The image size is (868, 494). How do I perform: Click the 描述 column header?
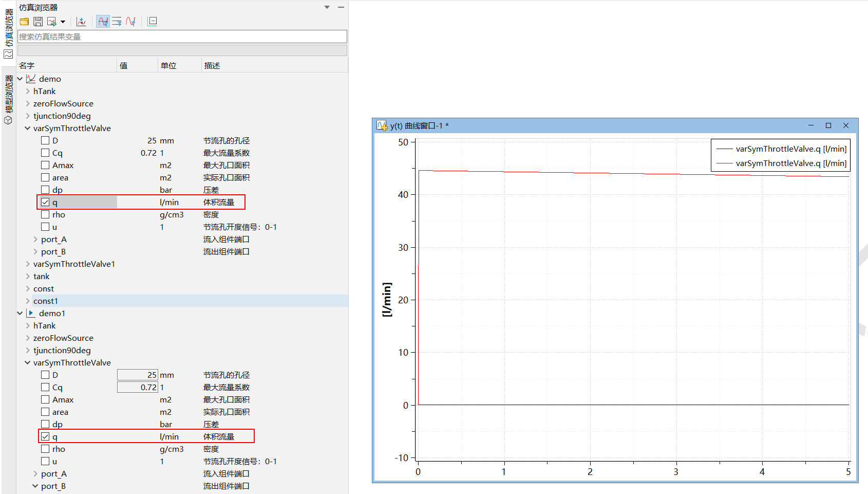click(x=212, y=66)
